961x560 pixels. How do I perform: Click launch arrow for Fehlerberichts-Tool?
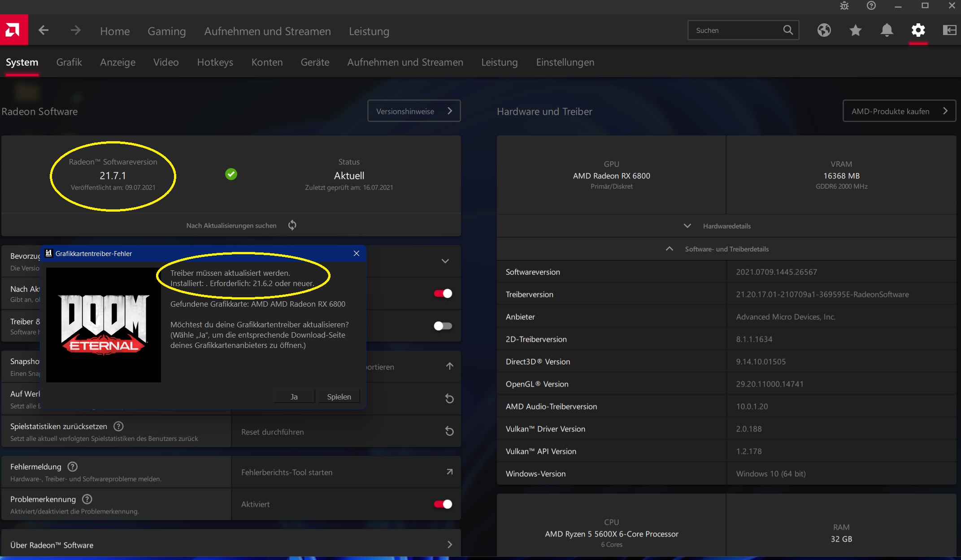[x=449, y=472]
